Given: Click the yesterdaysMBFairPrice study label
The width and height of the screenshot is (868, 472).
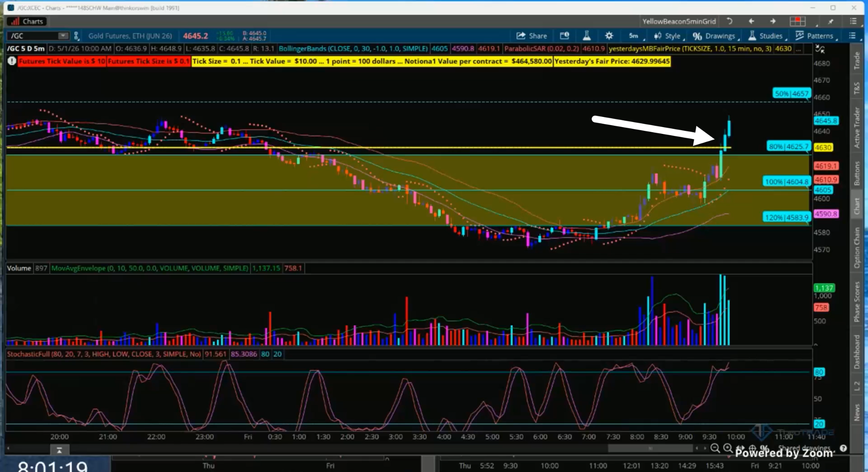Looking at the screenshot, I should (x=690, y=49).
